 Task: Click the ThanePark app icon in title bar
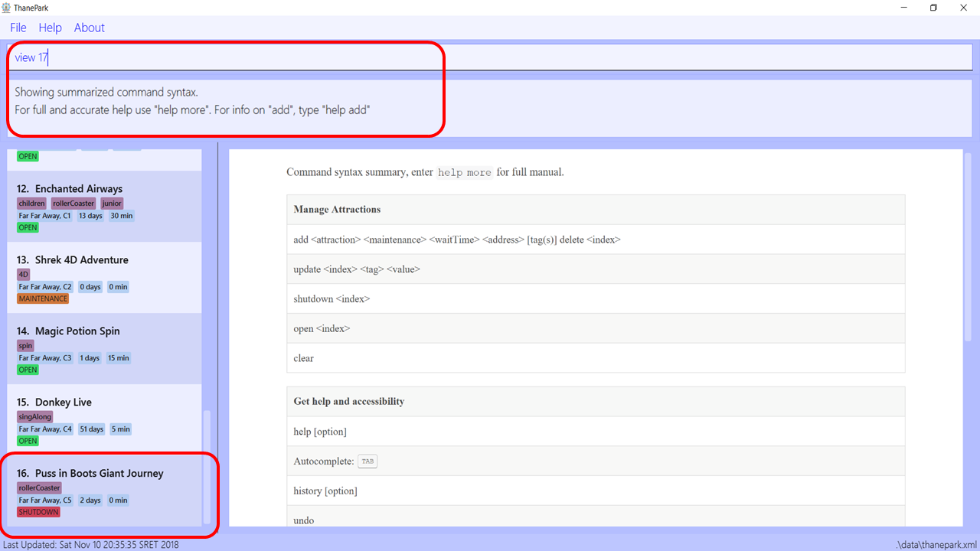pyautogui.click(x=6, y=7)
